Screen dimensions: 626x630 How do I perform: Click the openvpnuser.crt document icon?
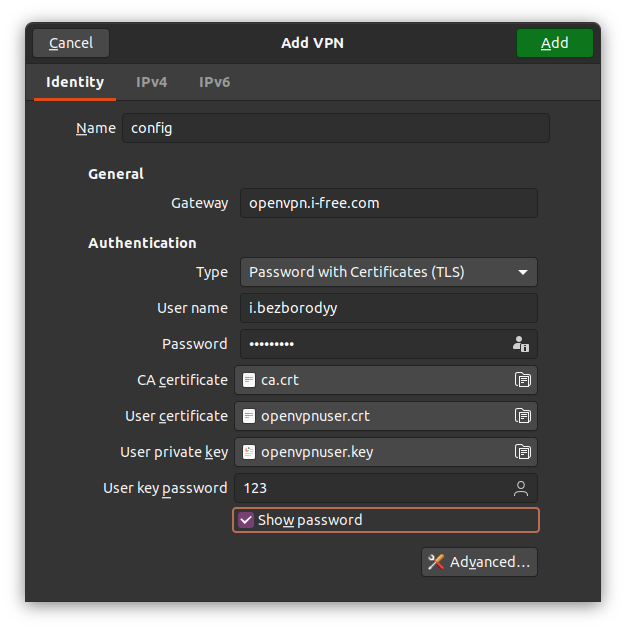click(x=249, y=416)
